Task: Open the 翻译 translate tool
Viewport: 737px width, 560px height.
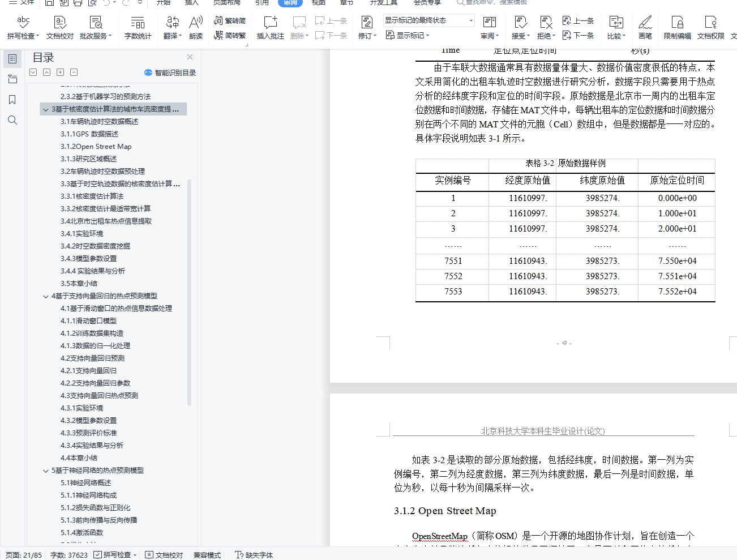Action: coord(172,27)
